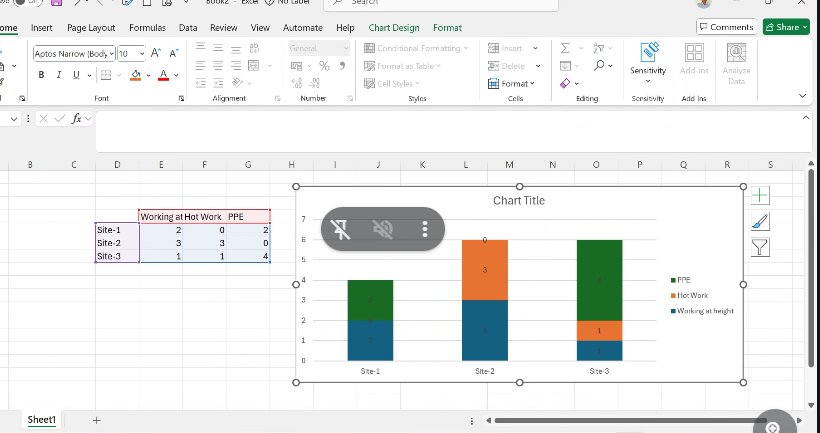This screenshot has height=433, width=820.
Task: Open the Comments button
Action: pos(726,27)
